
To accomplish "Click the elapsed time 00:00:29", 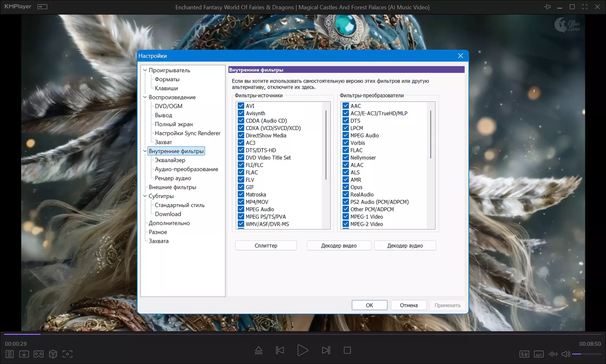I will pyautogui.click(x=16, y=344).
